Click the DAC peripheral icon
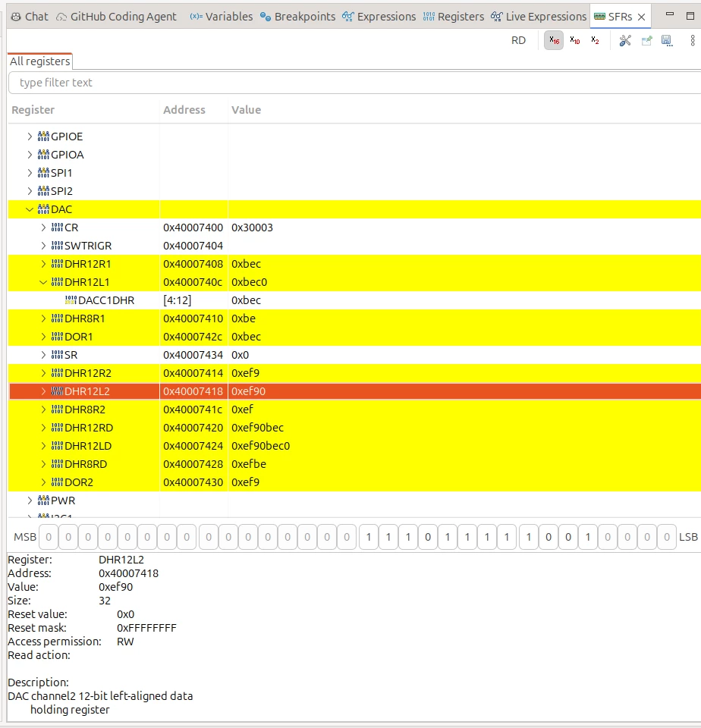Image resolution: width=701 pixels, height=728 pixels. click(x=43, y=209)
